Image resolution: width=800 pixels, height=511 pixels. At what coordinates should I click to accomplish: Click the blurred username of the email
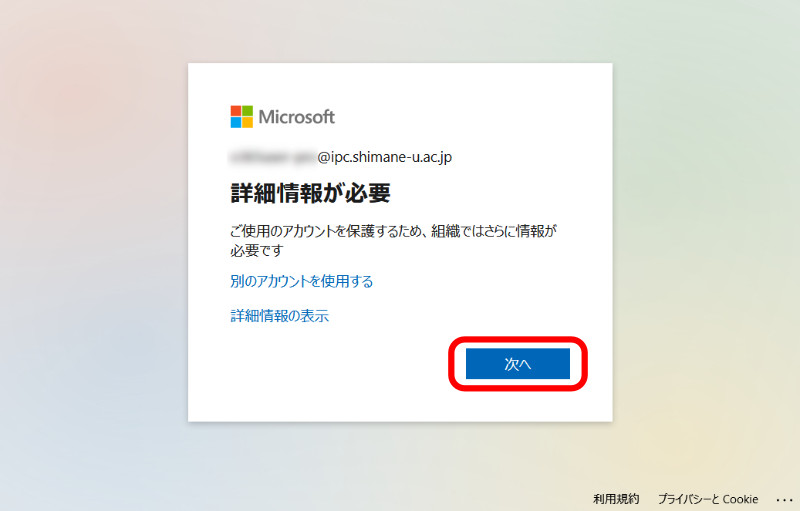(x=273, y=157)
